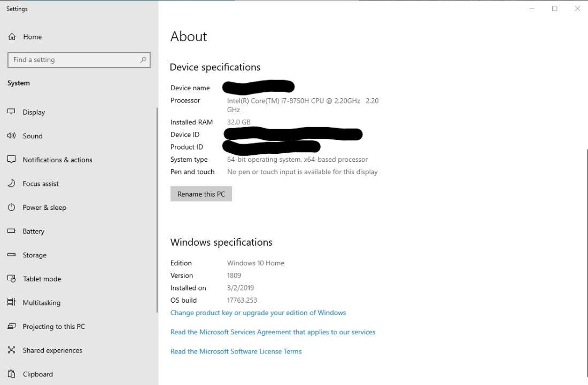Open Projecting to this PC settings
Viewport: 588px width, 385px height.
point(53,326)
